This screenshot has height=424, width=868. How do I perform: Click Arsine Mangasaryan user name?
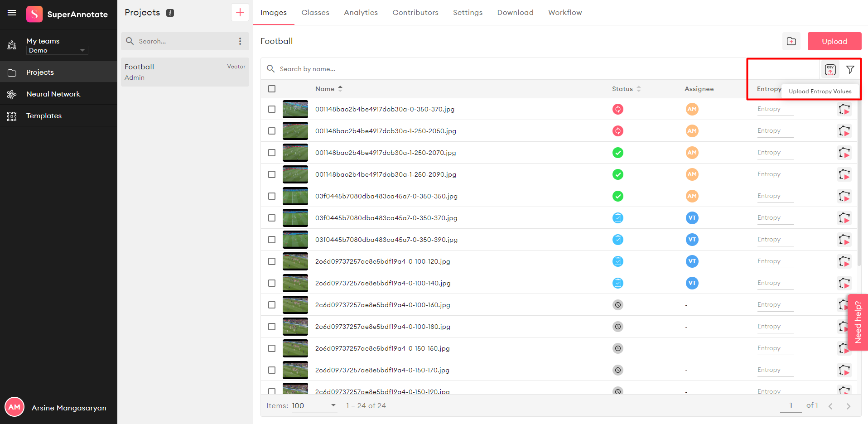click(69, 408)
